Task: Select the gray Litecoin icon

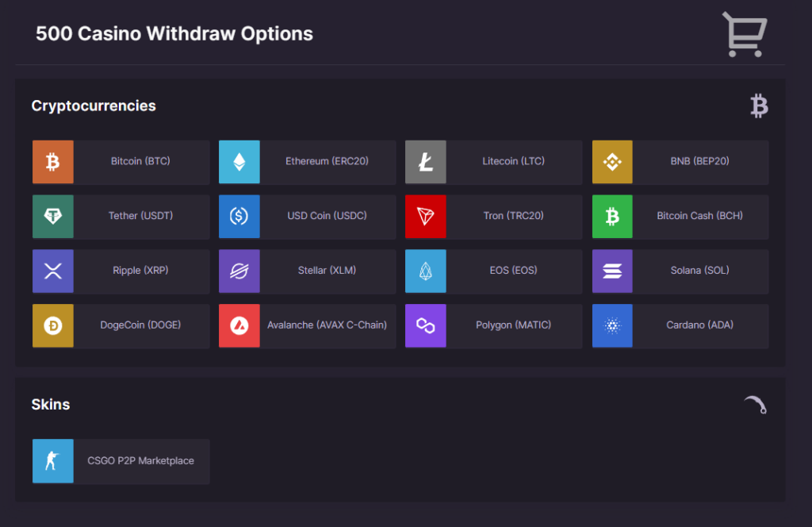Action: (x=426, y=162)
